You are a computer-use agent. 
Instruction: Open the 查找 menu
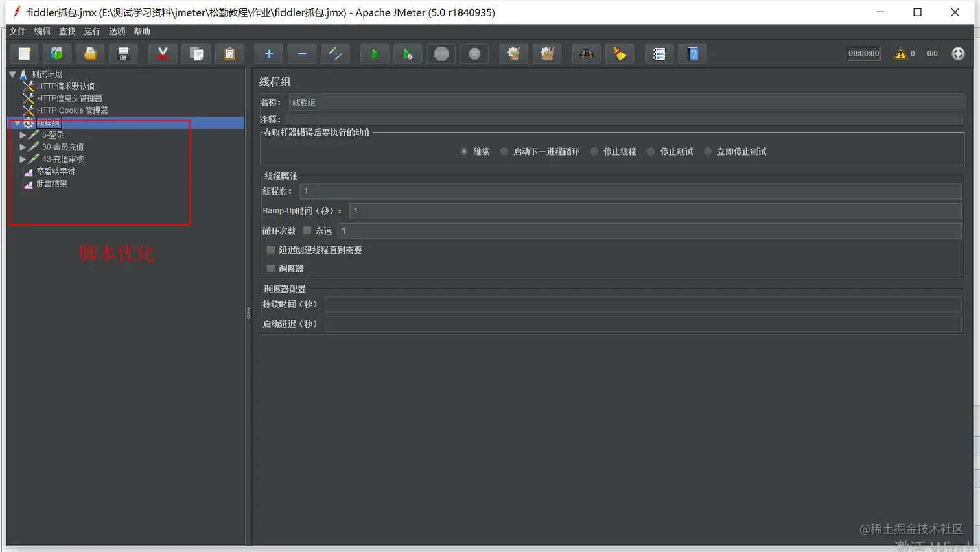click(x=67, y=31)
